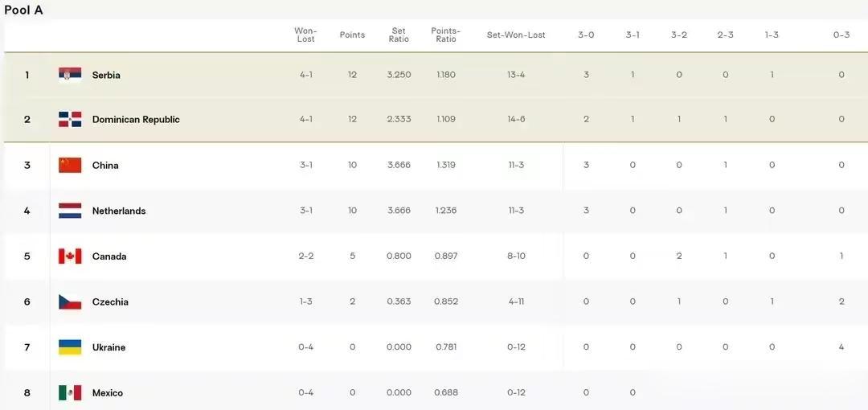Viewport: 868px width, 410px height.
Task: Click Czechia's points ratio 0.852
Action: (x=445, y=302)
